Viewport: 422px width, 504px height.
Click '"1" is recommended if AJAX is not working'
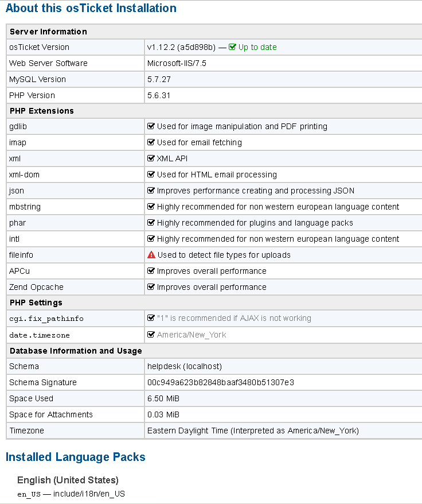[x=234, y=318]
